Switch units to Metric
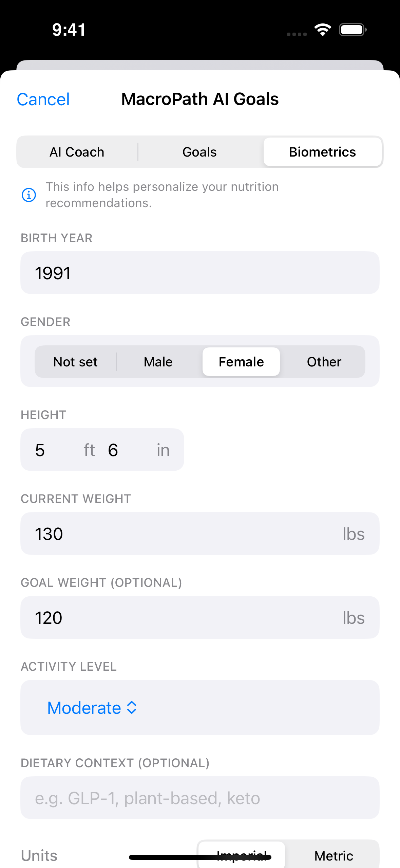 pos(334,855)
